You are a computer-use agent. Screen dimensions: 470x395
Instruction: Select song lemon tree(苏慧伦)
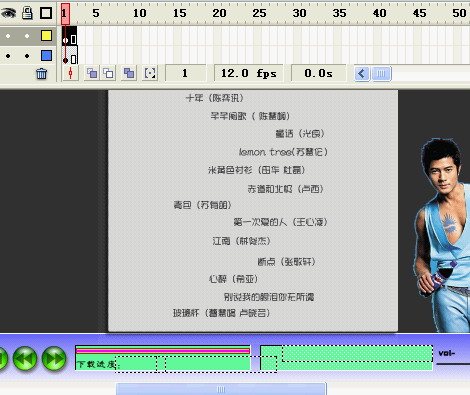tap(283, 152)
